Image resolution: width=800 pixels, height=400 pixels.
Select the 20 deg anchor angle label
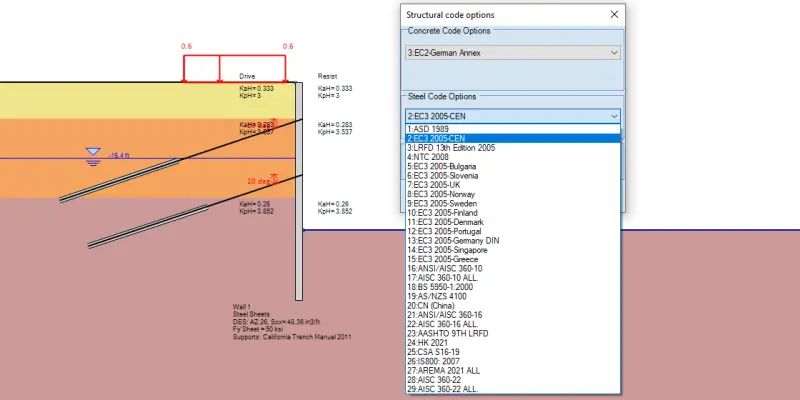coord(259,181)
